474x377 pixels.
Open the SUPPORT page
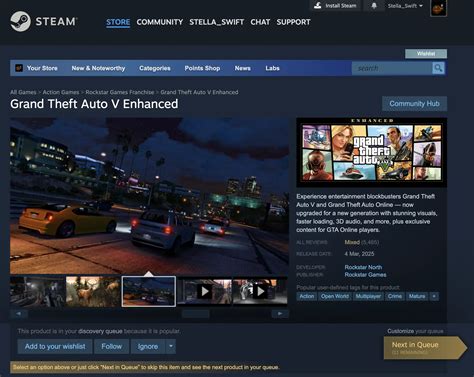click(293, 22)
